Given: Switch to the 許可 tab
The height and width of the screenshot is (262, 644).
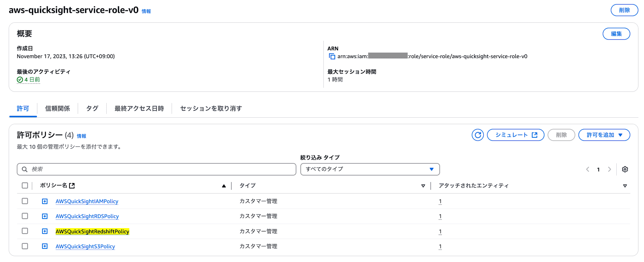Looking at the screenshot, I should [x=23, y=109].
